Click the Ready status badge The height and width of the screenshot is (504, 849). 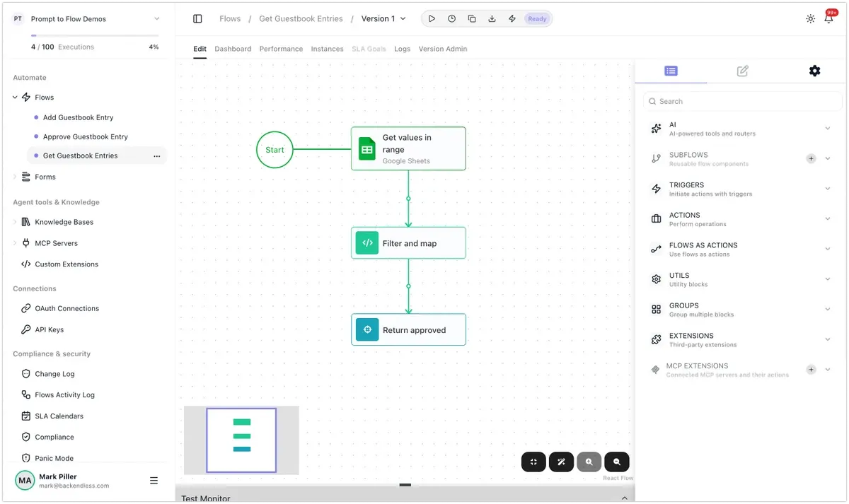point(537,19)
